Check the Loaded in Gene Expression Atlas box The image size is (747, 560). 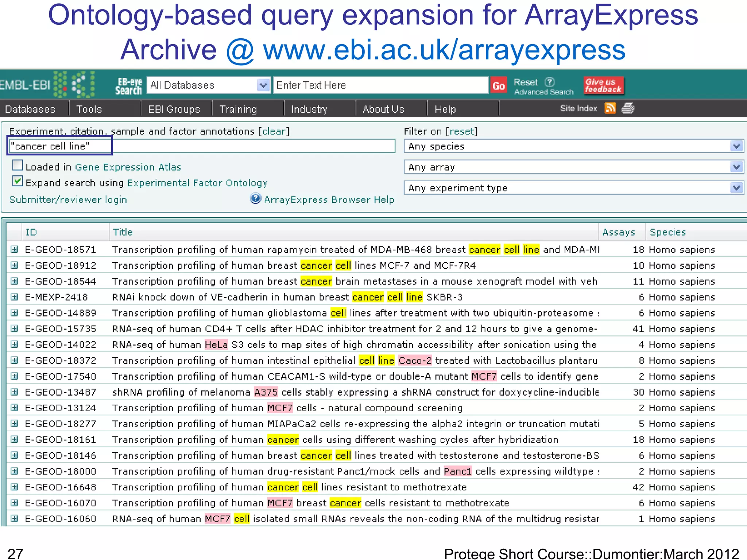(x=18, y=166)
